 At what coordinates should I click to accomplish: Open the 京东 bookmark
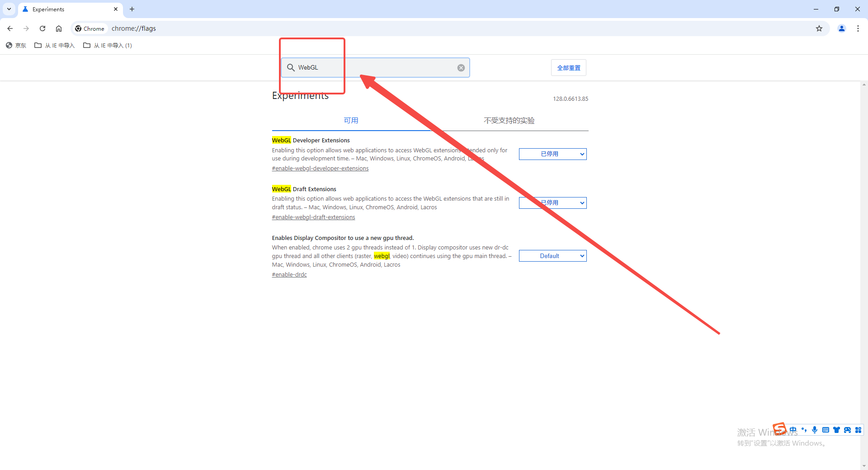16,45
